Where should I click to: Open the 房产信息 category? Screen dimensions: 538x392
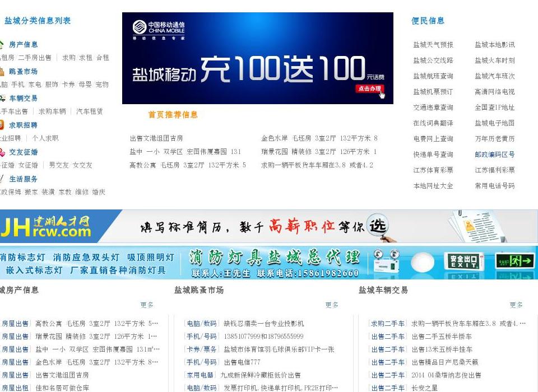pos(24,45)
